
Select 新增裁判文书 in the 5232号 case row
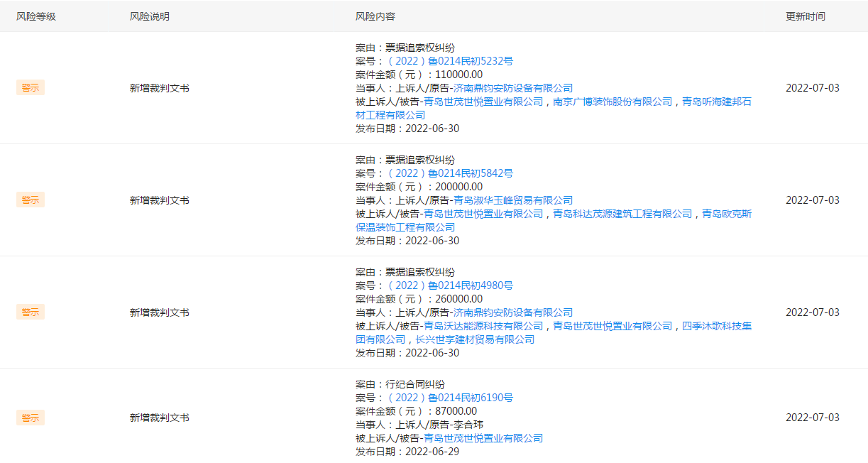pos(160,88)
